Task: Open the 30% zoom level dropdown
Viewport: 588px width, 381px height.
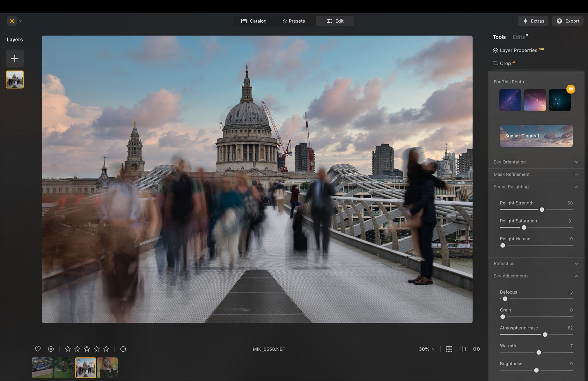Action: click(x=426, y=349)
